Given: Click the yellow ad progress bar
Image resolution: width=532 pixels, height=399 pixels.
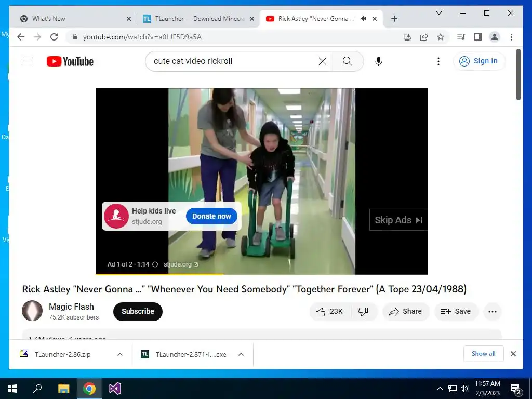Looking at the screenshot, I should click(159, 274).
